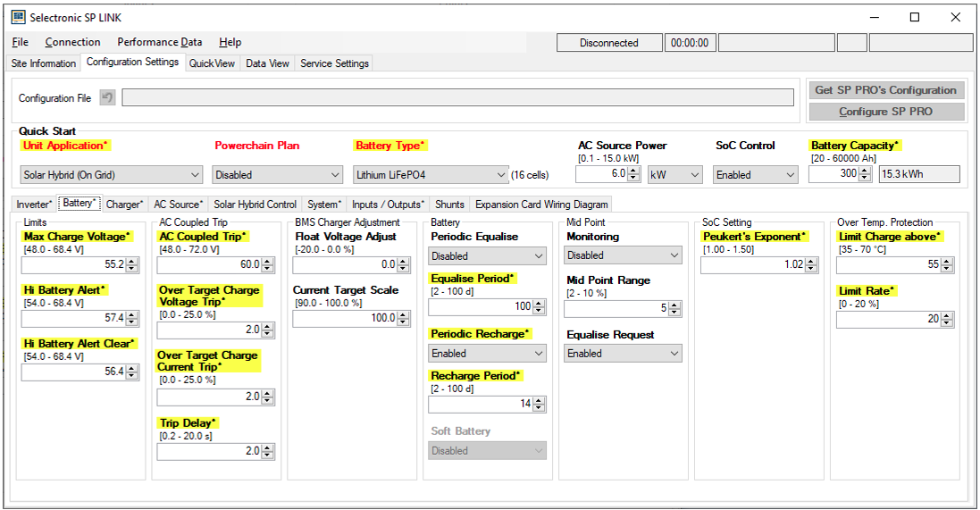Click Get SP PRO's Configuration button
Viewport: 980px width, 510px height.
pos(885,90)
